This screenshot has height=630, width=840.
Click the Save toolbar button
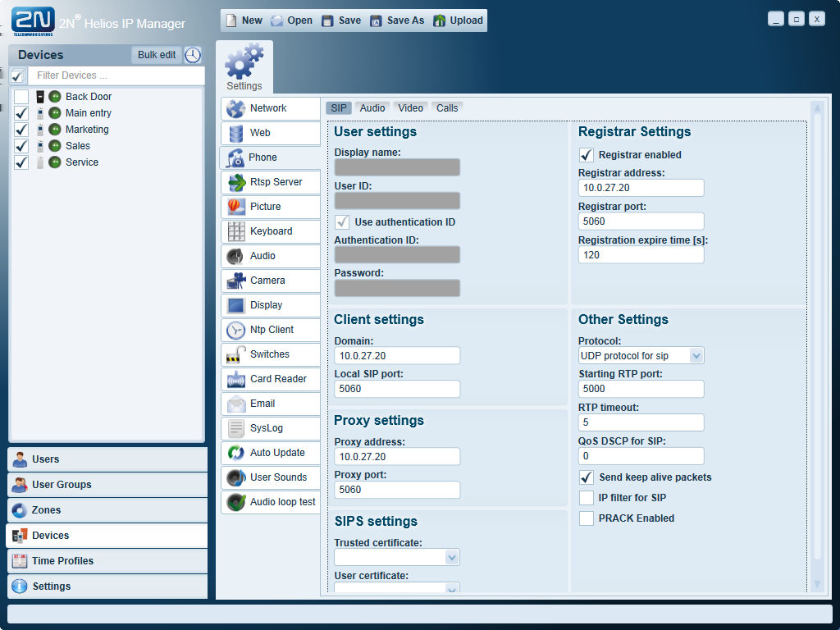(341, 21)
